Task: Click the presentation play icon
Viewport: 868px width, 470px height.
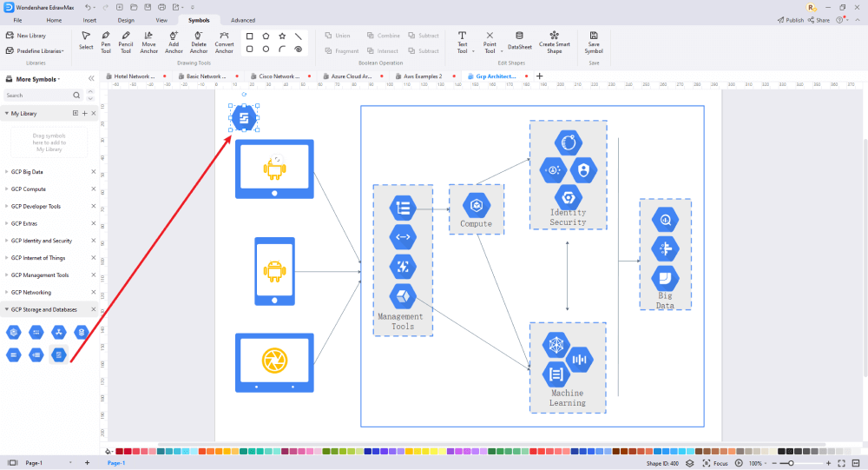Action: [739, 463]
